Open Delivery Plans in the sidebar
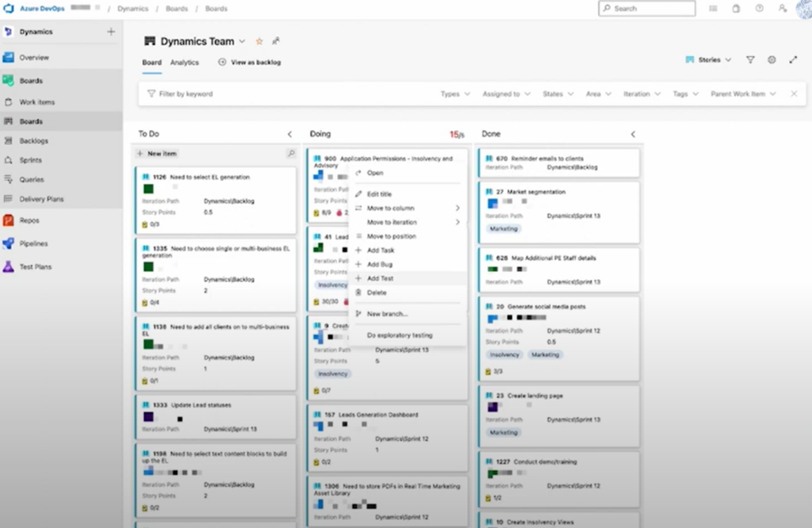Viewport: 812px width, 528px height. pyautogui.click(x=41, y=199)
